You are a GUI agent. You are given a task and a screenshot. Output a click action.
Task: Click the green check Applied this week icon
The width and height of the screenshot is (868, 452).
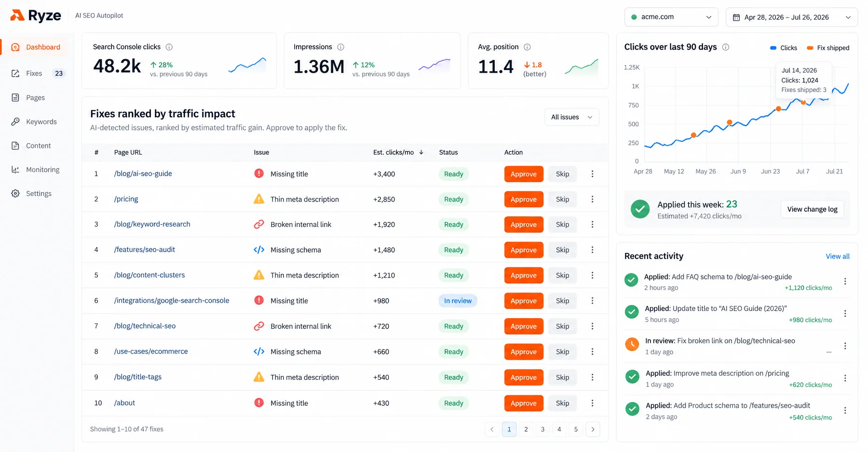(x=640, y=209)
